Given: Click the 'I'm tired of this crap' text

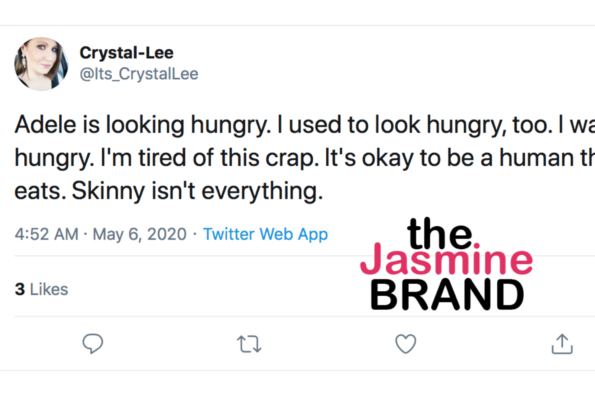Looking at the screenshot, I should coord(210,158).
